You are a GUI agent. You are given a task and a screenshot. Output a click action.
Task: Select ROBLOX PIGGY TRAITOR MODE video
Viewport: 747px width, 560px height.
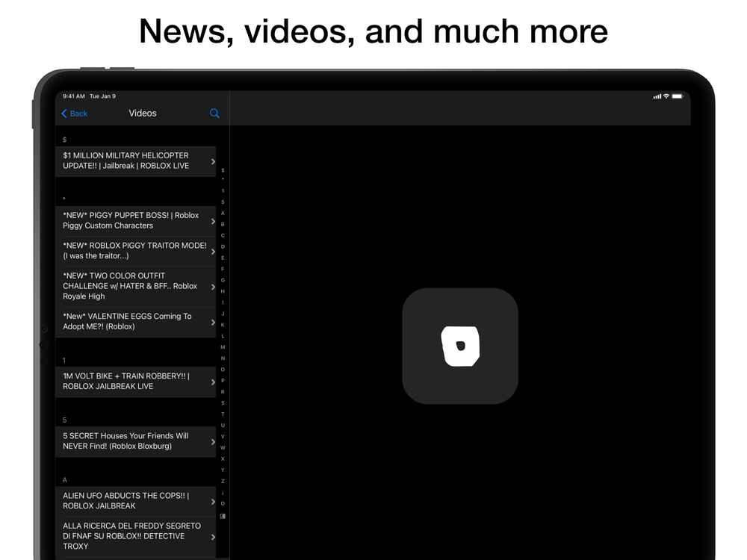(136, 251)
